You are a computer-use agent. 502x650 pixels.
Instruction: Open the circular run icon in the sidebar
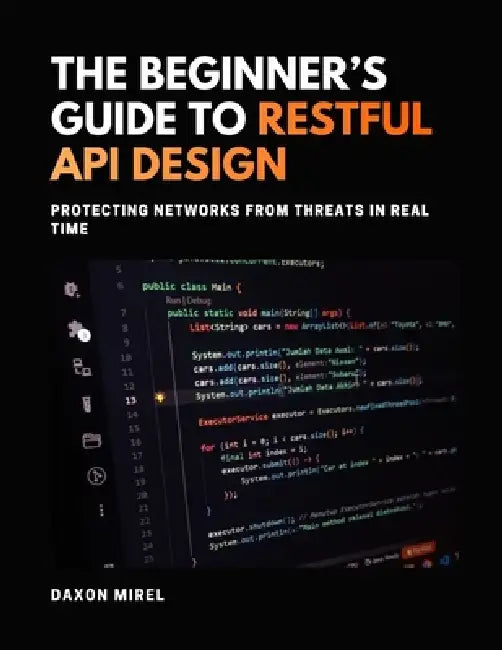(x=97, y=476)
